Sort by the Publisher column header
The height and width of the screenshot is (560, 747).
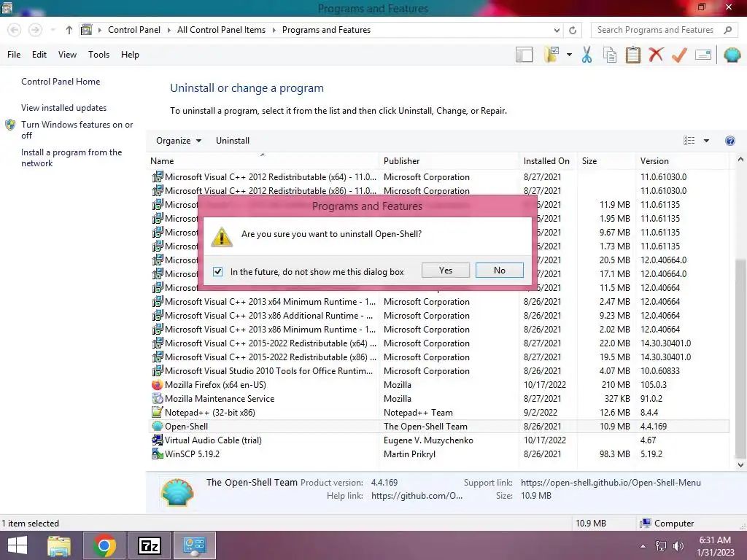tap(448, 161)
